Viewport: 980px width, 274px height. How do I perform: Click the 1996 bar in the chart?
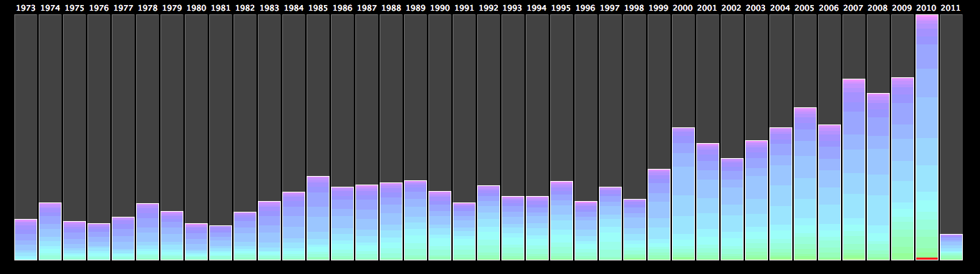pyautogui.click(x=586, y=230)
